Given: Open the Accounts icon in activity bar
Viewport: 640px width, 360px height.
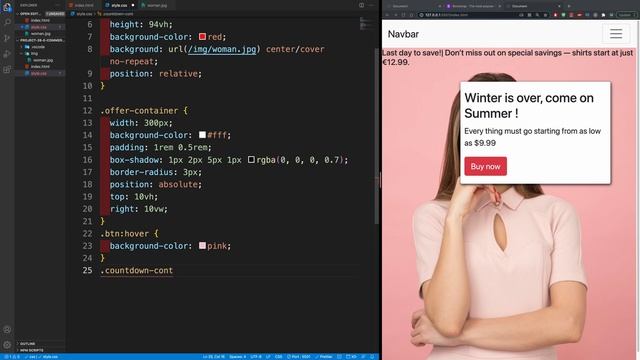Looking at the screenshot, I should coord(7,329).
